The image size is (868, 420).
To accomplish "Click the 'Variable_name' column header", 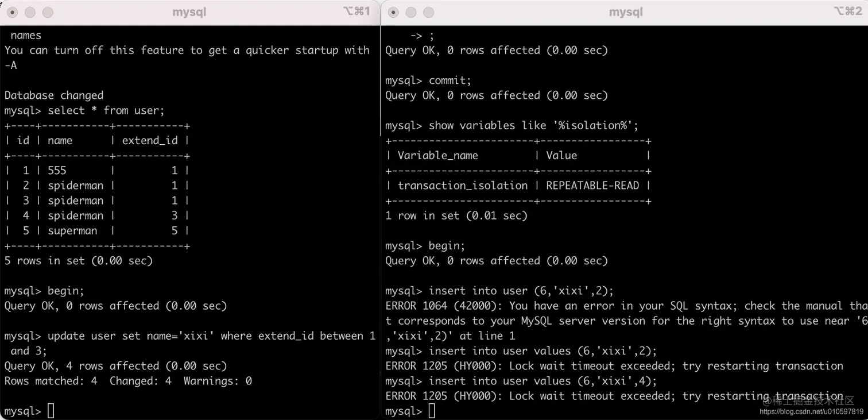I will click(437, 155).
